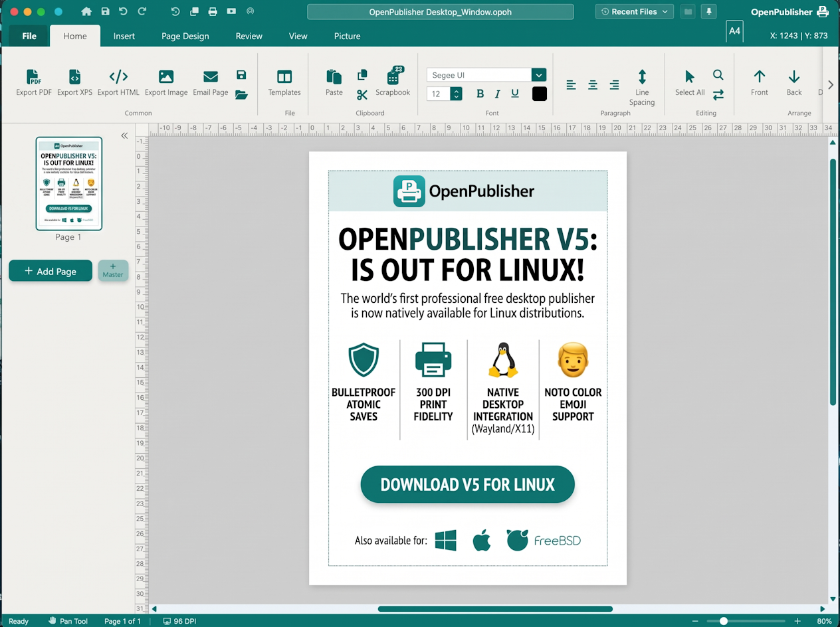The width and height of the screenshot is (840, 627).
Task: Switch to the Page Design tab
Action: 185,36
